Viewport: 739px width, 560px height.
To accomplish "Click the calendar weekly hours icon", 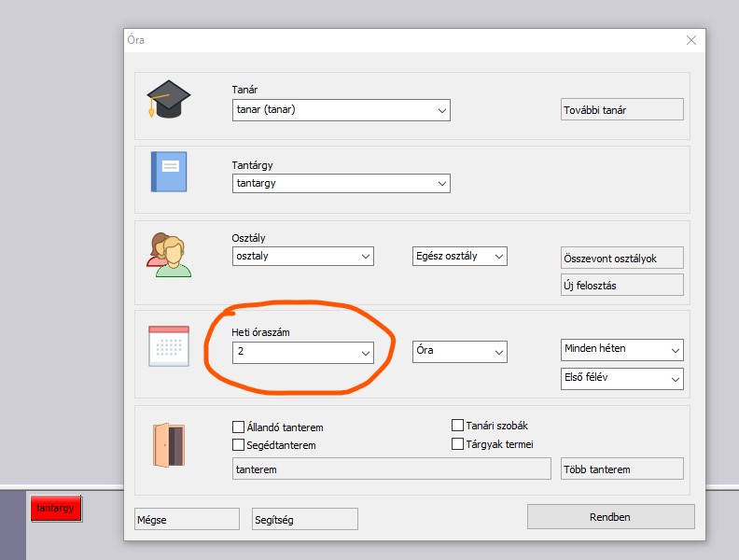I will [x=169, y=346].
